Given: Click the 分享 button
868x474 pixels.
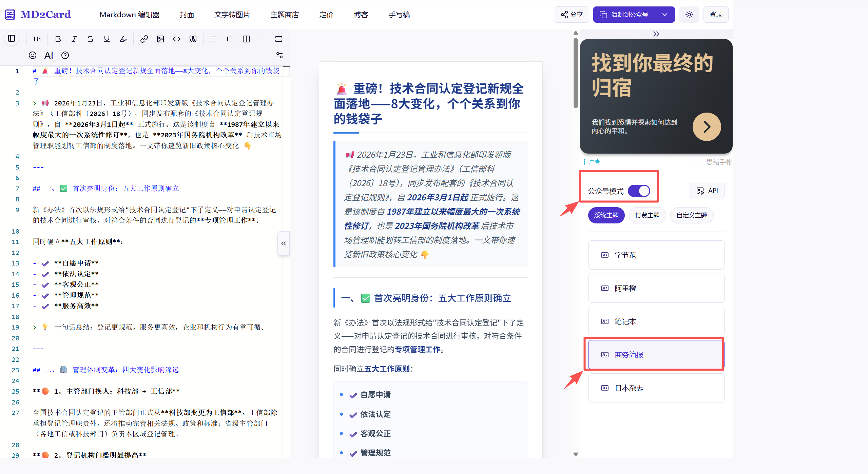Looking at the screenshot, I should coord(572,15).
